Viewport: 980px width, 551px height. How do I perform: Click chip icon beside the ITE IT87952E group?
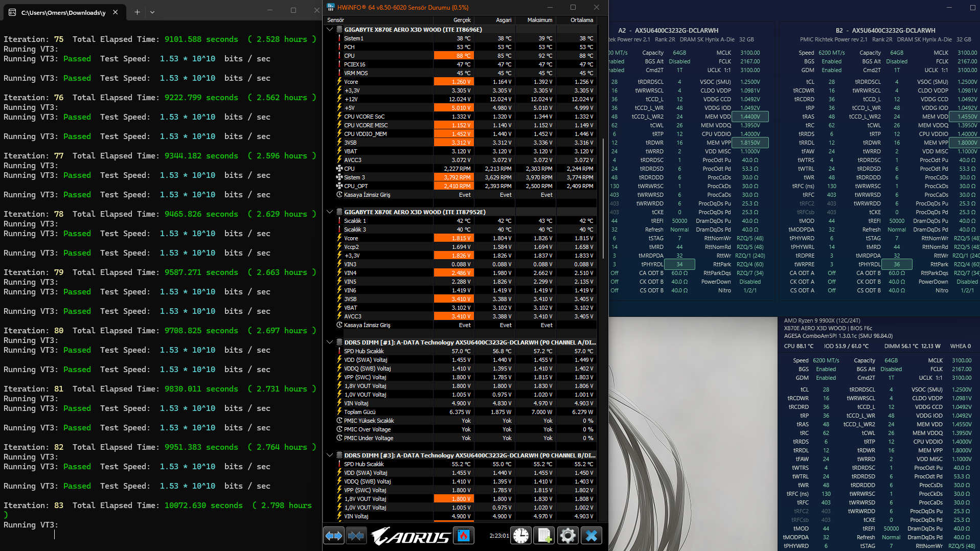pos(339,212)
